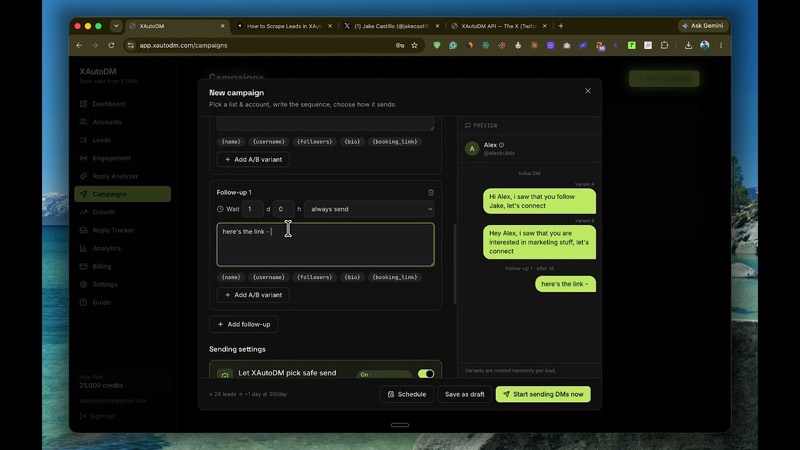Bookmark this page with star icon
This screenshot has width=800, height=450.
click(x=414, y=45)
